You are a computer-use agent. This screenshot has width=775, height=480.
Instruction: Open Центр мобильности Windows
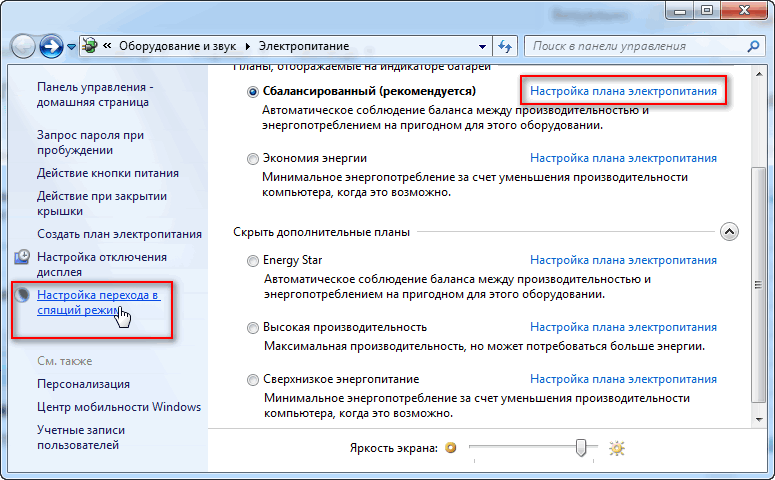(x=119, y=407)
